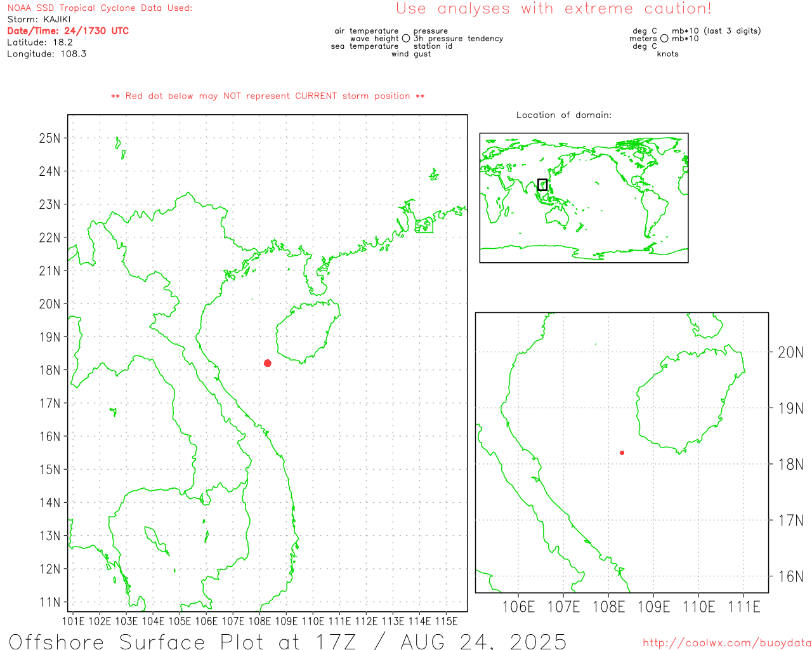Click the red storm dot in zoomed inset map
Image resolution: width=812 pixels, height=650 pixels.
[x=622, y=453]
